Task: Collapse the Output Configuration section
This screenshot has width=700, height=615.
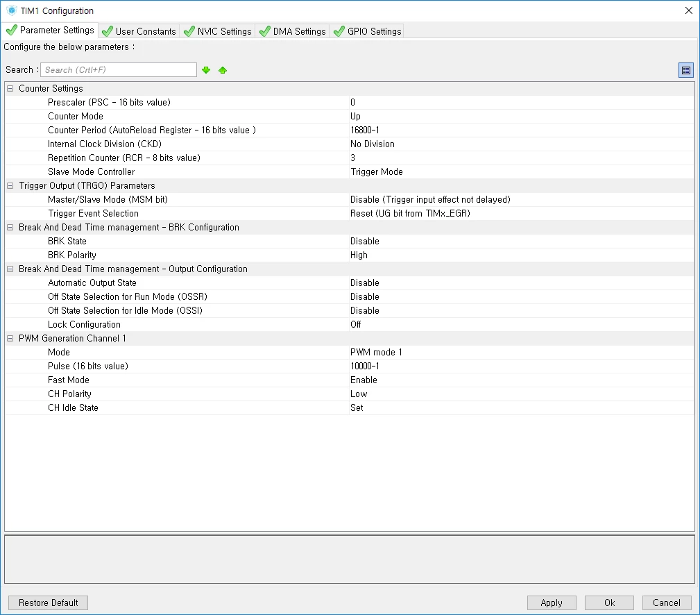Action: pos(10,269)
